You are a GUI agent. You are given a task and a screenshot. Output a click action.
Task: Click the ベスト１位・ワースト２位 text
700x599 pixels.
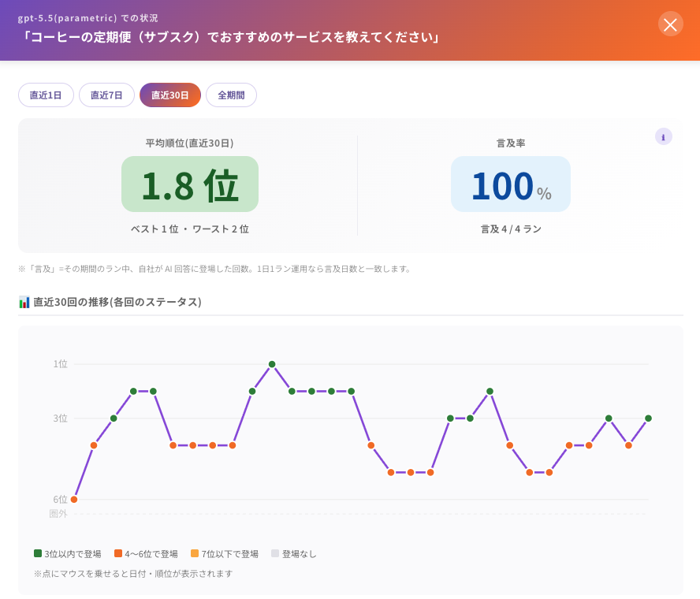point(190,229)
